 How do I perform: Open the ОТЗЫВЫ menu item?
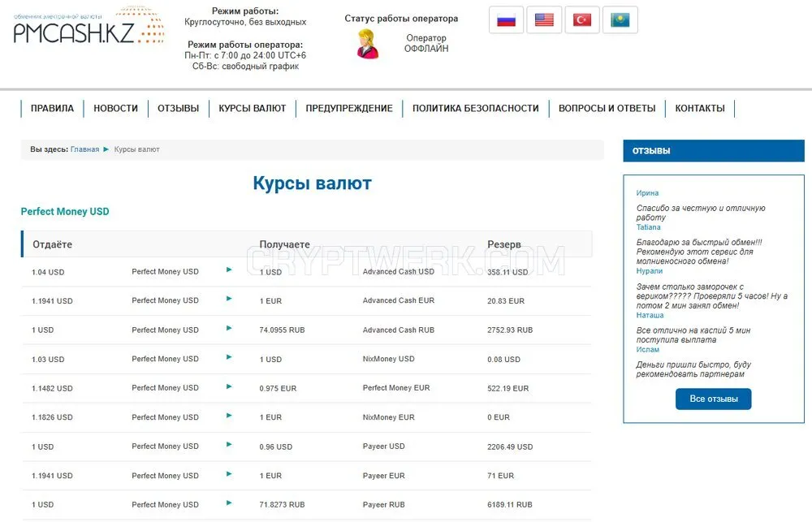click(178, 108)
